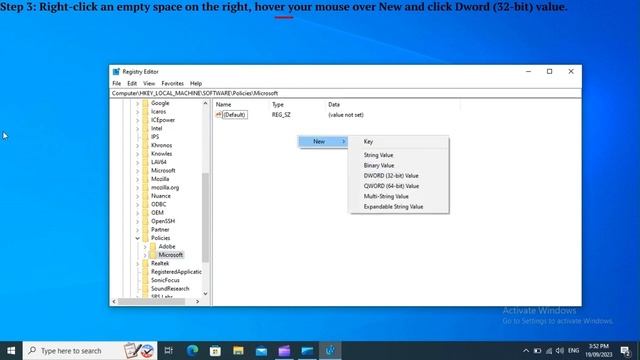Select the ODBC key
Image resolution: width=640 pixels, height=360 pixels.
pos(158,204)
